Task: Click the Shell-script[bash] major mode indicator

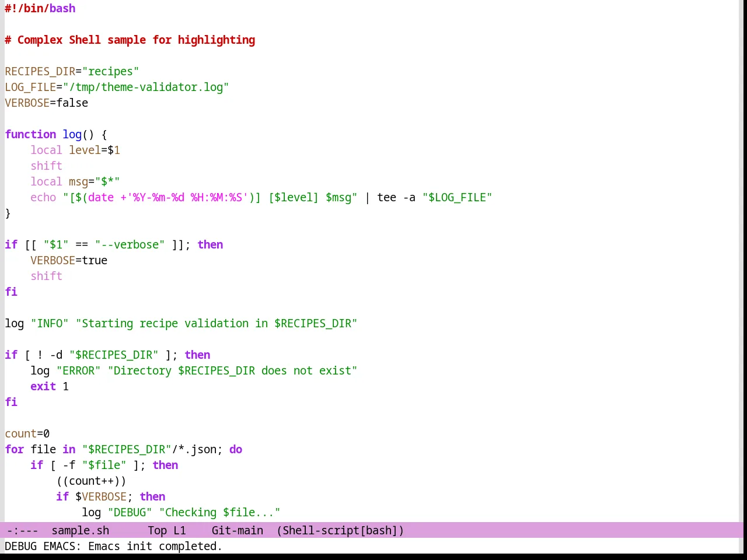Action: tap(340, 530)
